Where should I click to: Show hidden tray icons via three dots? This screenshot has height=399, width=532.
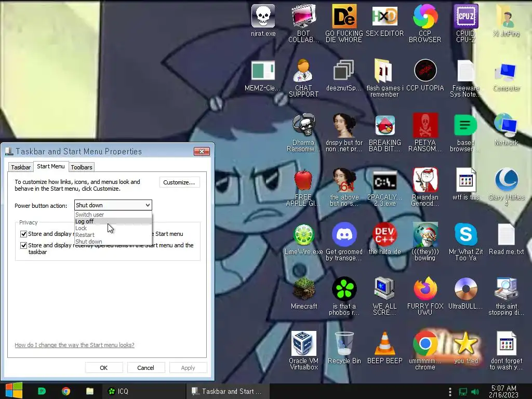pyautogui.click(x=450, y=392)
